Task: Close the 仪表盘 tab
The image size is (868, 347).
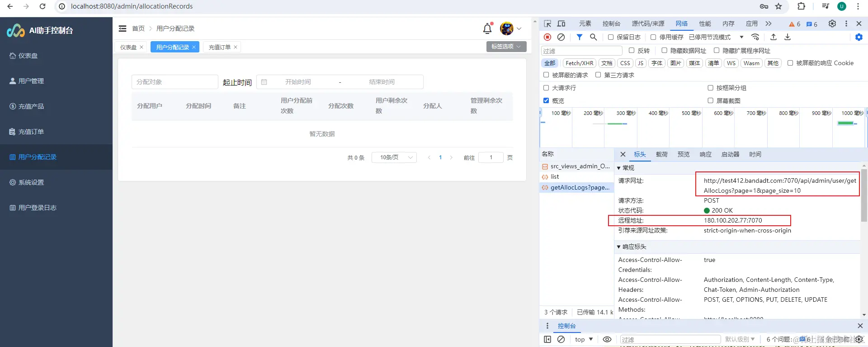Action: click(x=142, y=47)
